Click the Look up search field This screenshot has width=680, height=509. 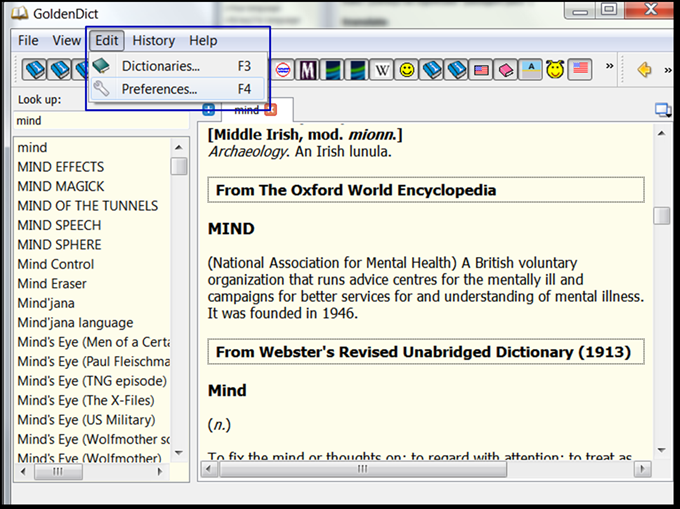pyautogui.click(x=101, y=121)
